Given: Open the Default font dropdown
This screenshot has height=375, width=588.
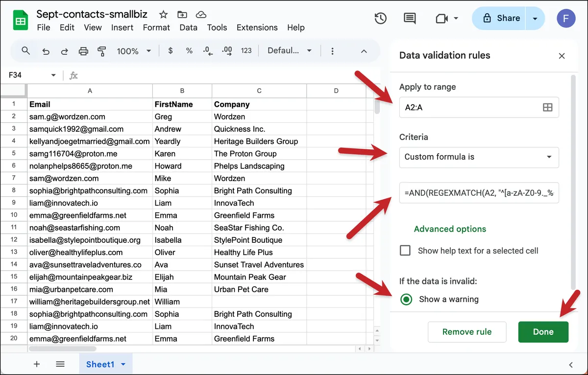Looking at the screenshot, I should point(290,50).
